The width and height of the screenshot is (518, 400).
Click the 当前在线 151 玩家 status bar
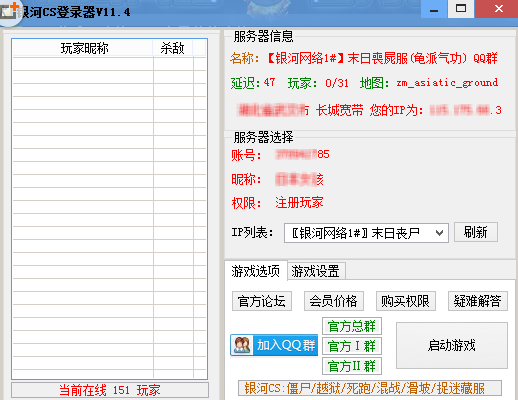click(x=110, y=390)
